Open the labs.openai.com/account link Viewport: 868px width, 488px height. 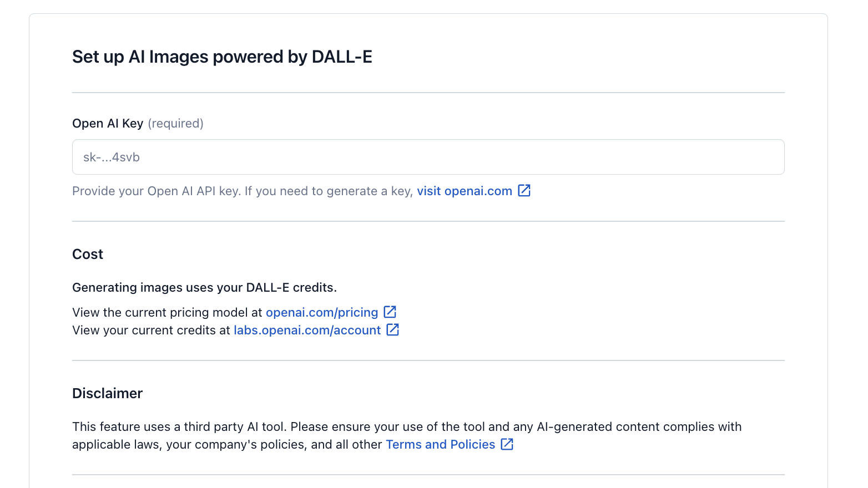(x=307, y=331)
